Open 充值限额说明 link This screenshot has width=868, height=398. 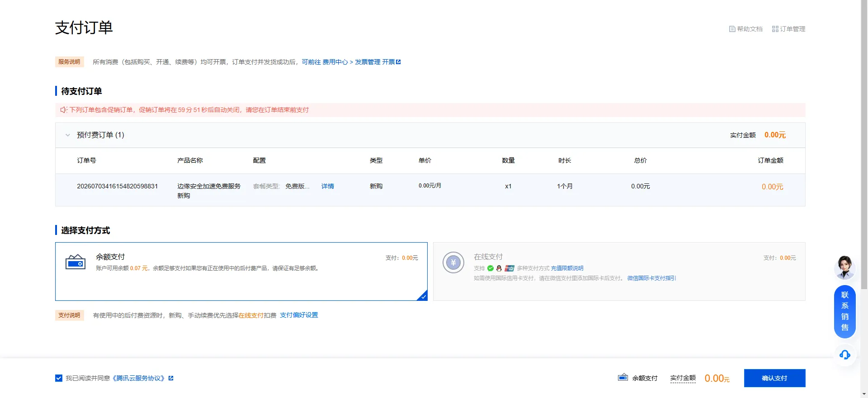tap(567, 268)
